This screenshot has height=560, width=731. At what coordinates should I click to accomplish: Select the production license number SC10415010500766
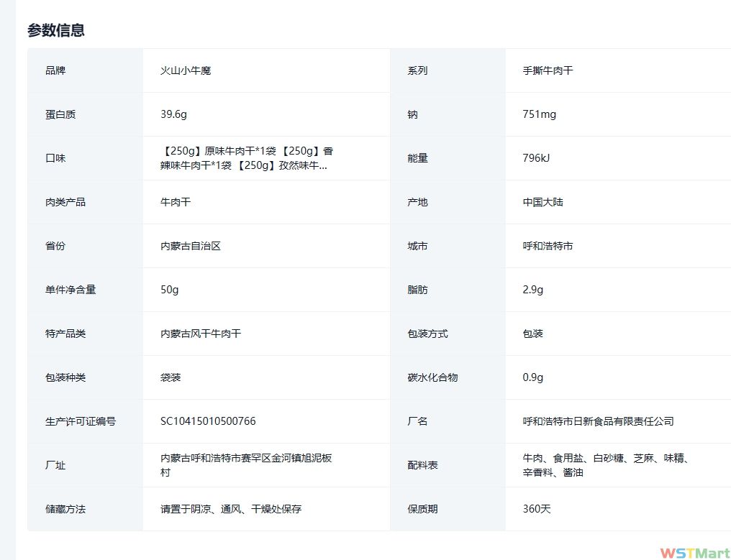pos(208,421)
